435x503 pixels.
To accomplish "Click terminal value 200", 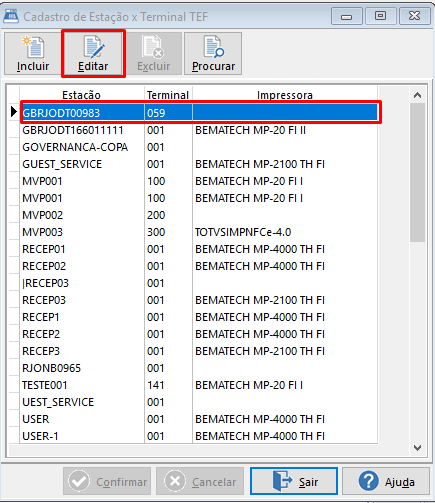I will click(156, 215).
